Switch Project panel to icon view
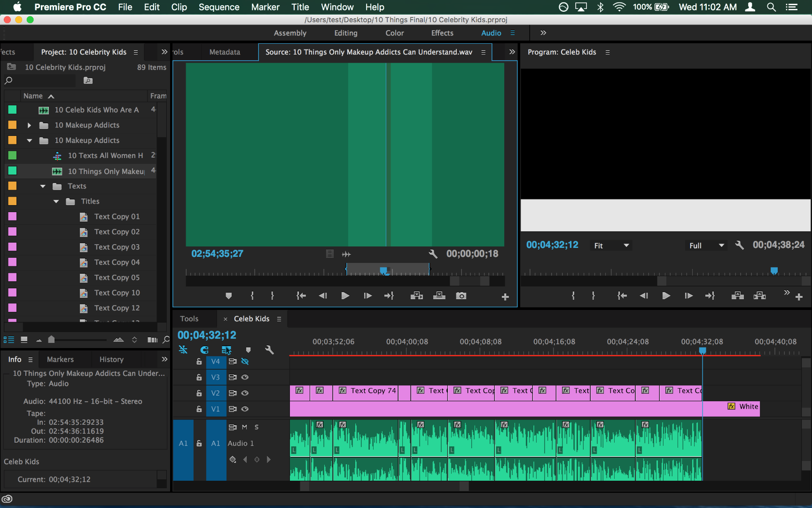Screen dimensions: 812x508 pos(24,340)
